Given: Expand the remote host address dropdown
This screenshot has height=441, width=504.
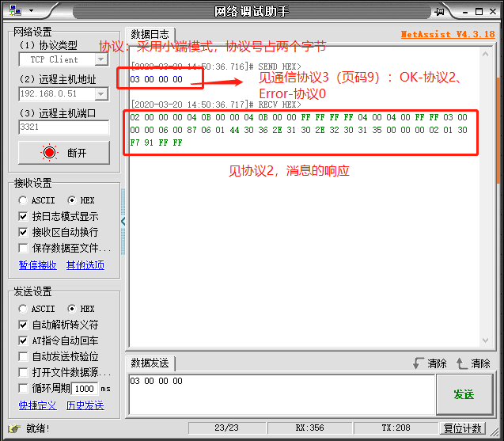Looking at the screenshot, I should coord(101,94).
